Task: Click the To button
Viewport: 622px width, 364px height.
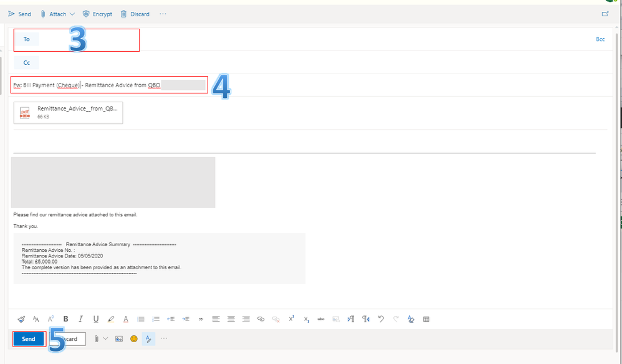Action: point(27,39)
